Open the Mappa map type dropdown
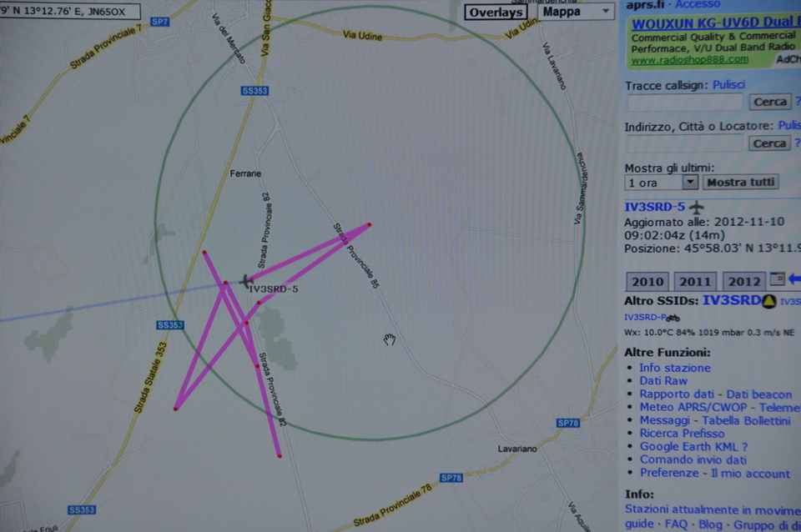Screen dimensions: 801x532 576,12
